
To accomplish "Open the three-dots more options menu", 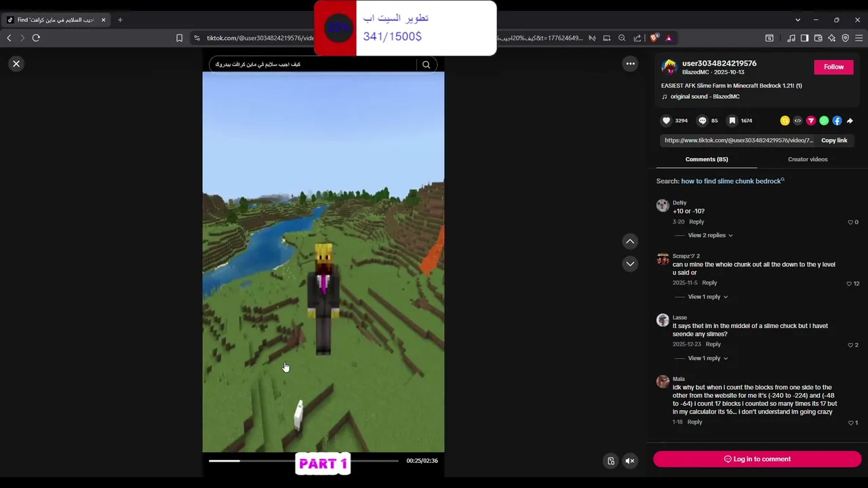I will [630, 64].
